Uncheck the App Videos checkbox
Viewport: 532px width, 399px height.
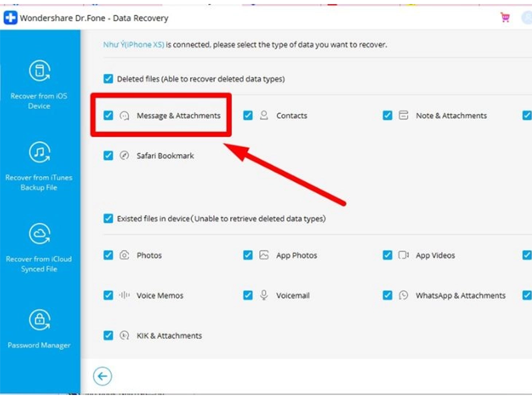point(388,255)
